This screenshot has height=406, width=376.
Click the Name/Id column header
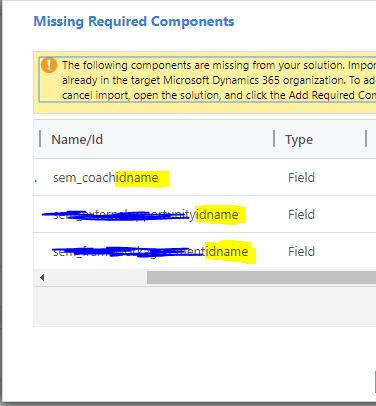pyautogui.click(x=77, y=140)
